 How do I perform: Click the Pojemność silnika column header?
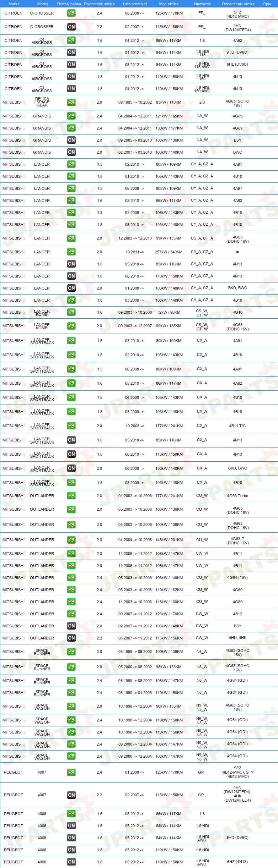99,4
